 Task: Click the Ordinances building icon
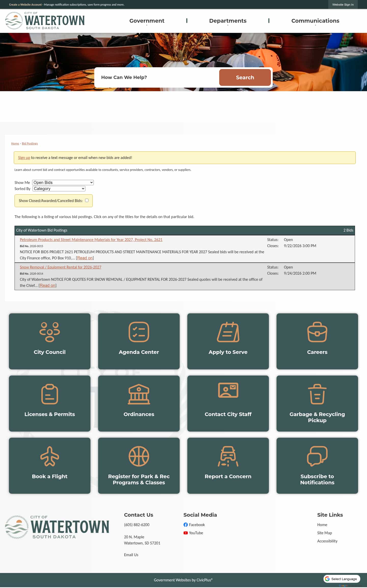(x=139, y=394)
